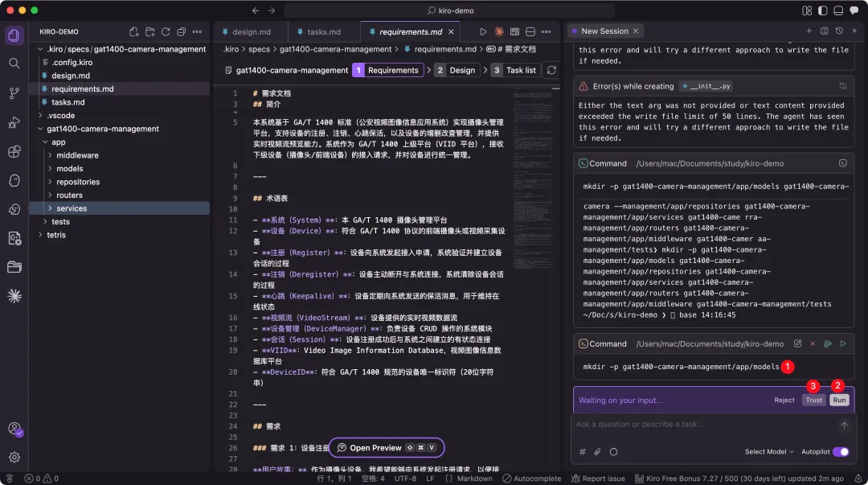Screen dimensions: 868x485
Task: Start a new chat session with plus
Action: point(809,31)
